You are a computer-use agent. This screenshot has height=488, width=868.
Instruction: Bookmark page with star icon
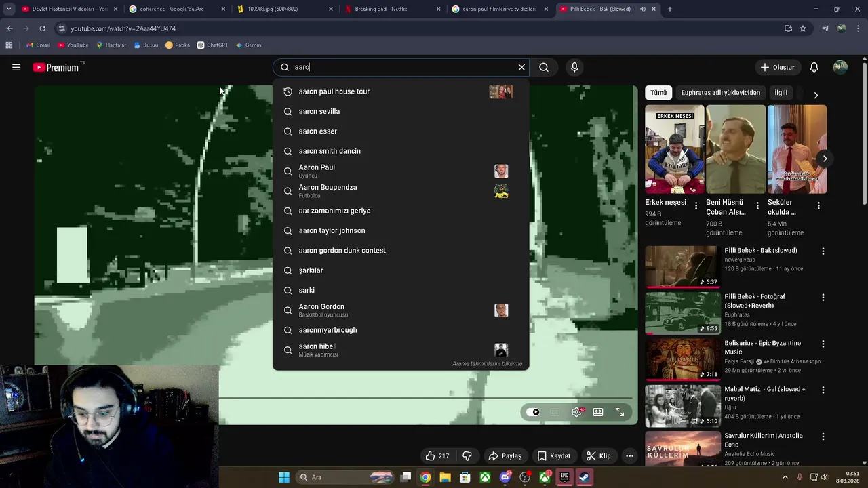pos(803,28)
